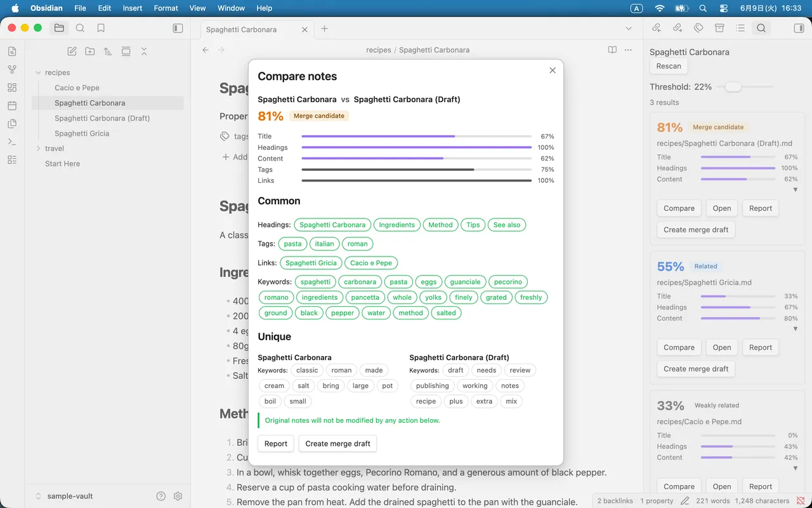Open the tab list dropdown chevron
Screen dimensions: 812x508
pos(629,29)
